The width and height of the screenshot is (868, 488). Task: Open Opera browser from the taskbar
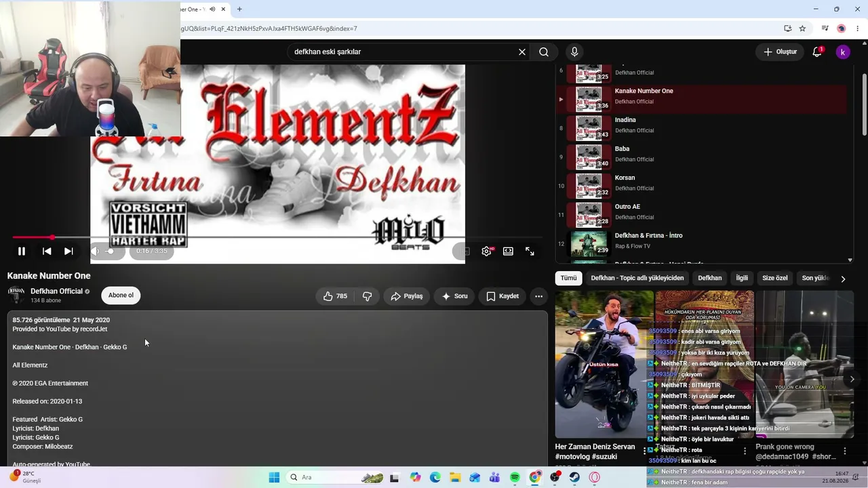(595, 477)
